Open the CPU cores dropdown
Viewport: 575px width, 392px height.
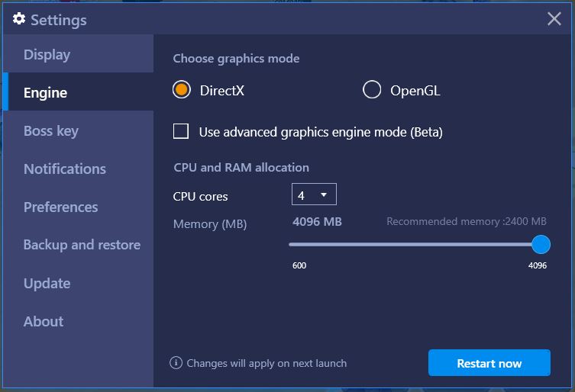pos(314,194)
